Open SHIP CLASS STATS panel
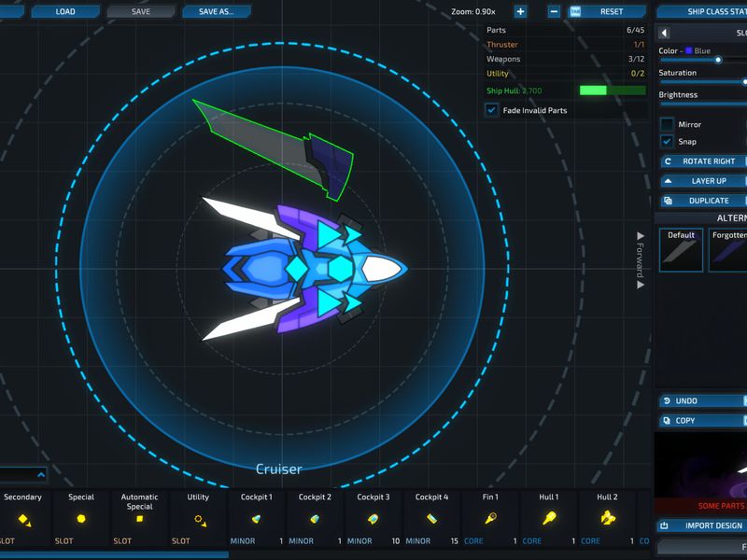 [701, 11]
